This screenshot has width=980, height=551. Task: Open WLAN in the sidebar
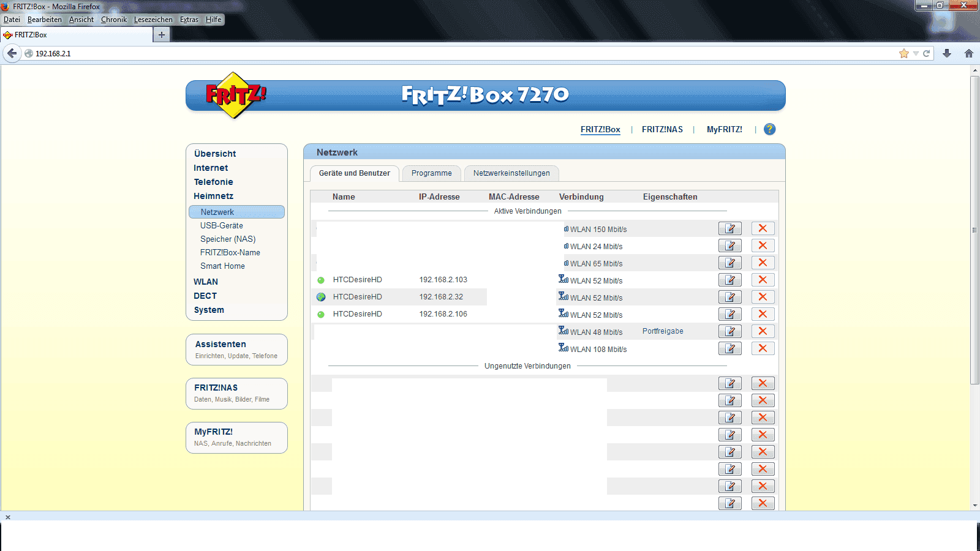click(x=206, y=282)
